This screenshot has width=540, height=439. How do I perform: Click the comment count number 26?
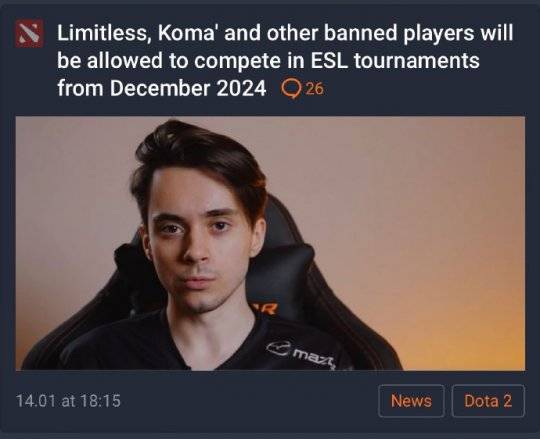coord(314,89)
